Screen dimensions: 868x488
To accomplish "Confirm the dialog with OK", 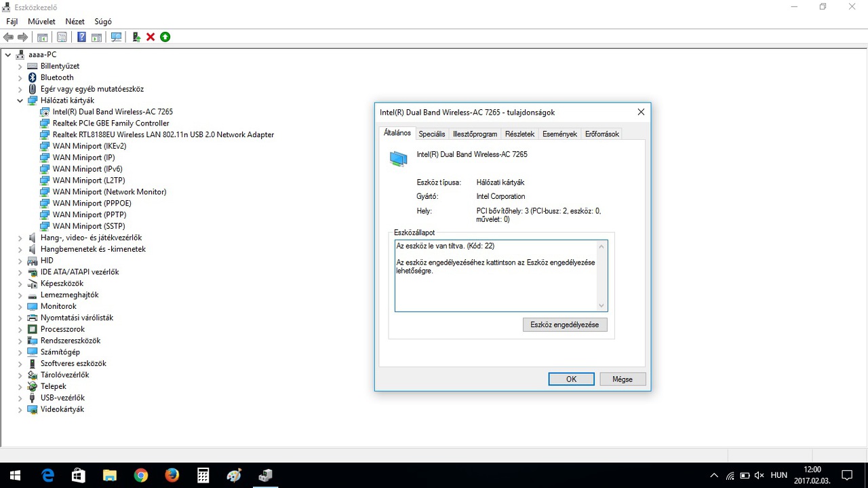I will pyautogui.click(x=571, y=379).
